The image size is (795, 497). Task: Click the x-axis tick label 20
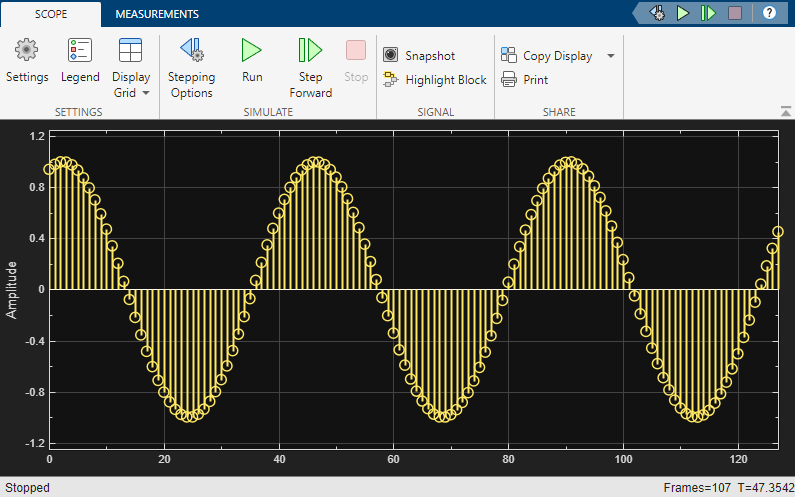click(x=164, y=459)
